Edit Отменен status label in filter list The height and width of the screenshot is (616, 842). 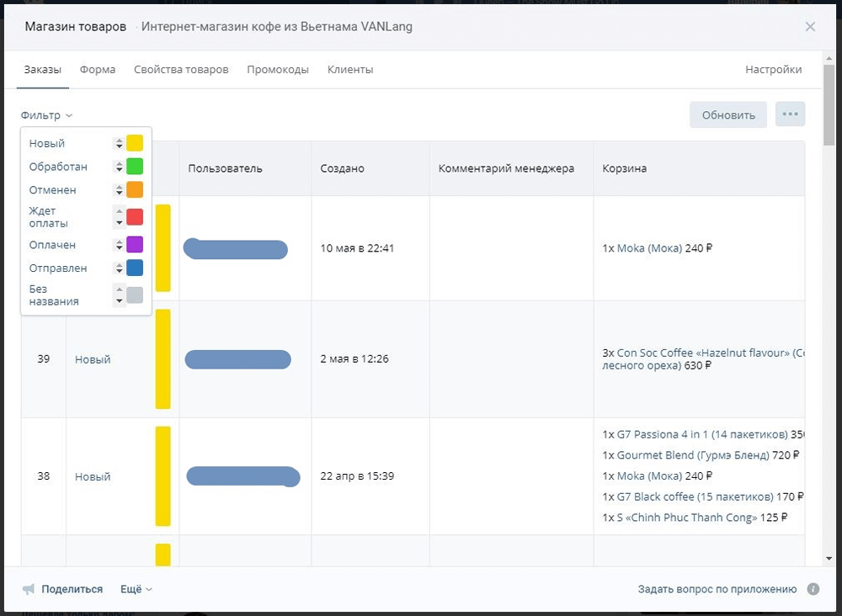(x=52, y=190)
